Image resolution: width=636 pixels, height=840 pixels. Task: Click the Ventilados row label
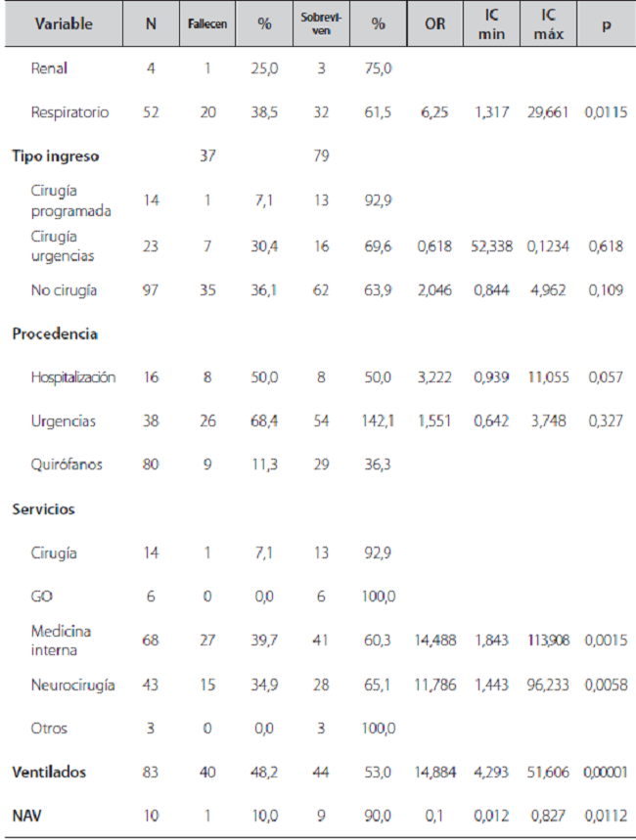[49, 773]
